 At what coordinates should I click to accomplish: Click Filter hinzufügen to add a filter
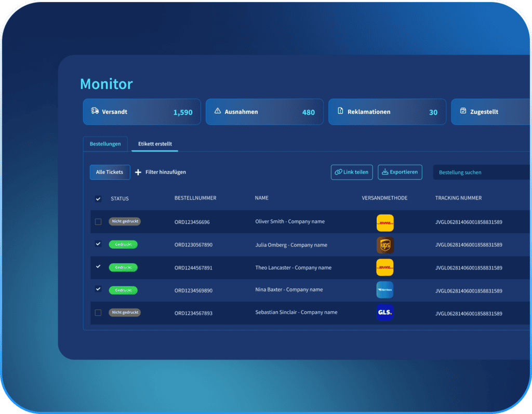(166, 172)
